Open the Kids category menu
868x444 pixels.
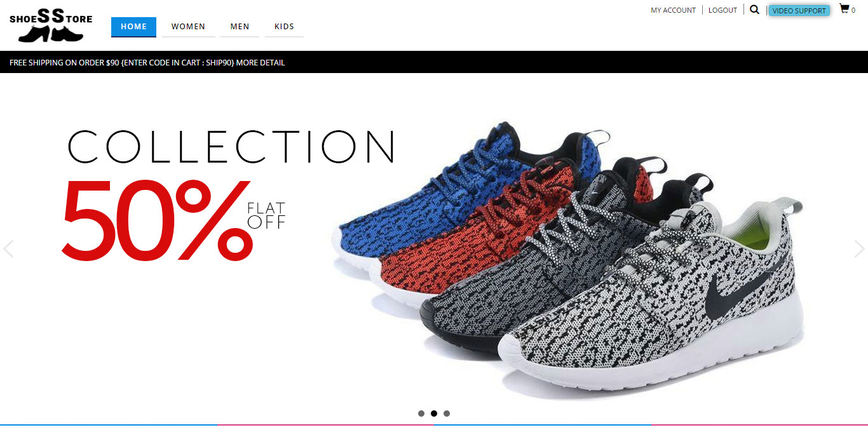pyautogui.click(x=284, y=27)
